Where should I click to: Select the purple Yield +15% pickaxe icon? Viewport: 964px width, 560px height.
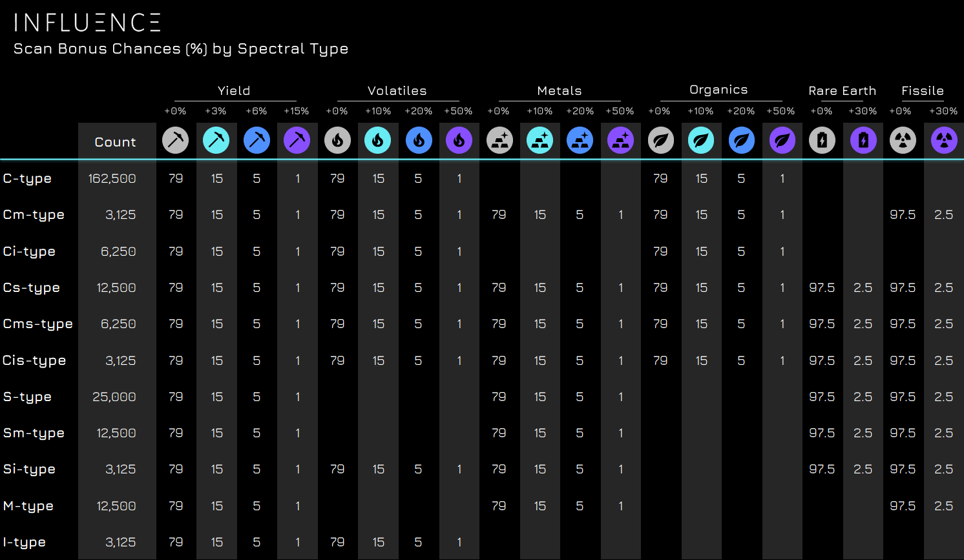(297, 140)
